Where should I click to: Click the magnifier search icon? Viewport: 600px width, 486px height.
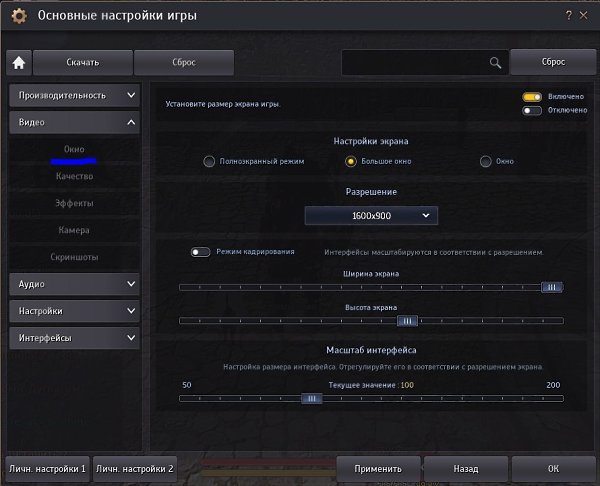click(494, 62)
